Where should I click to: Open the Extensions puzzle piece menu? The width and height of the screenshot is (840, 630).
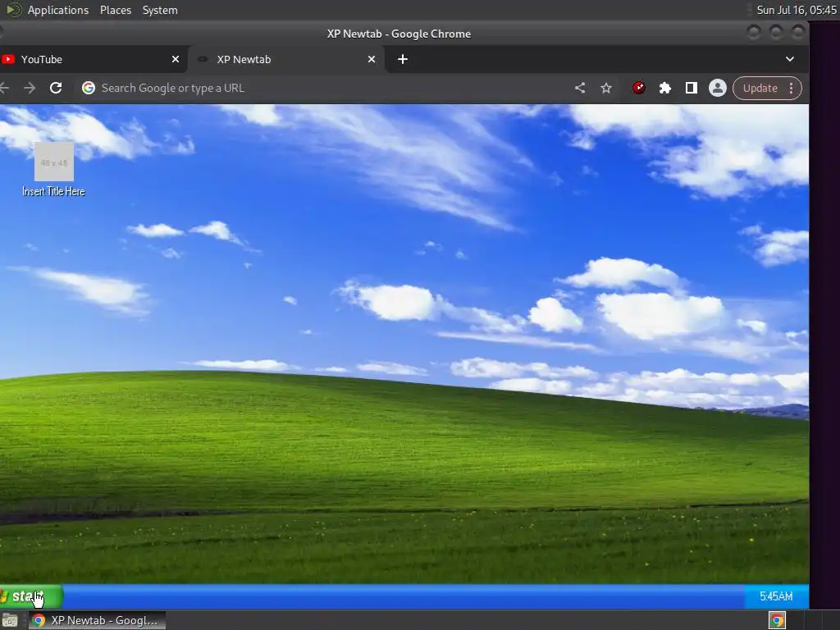664,88
